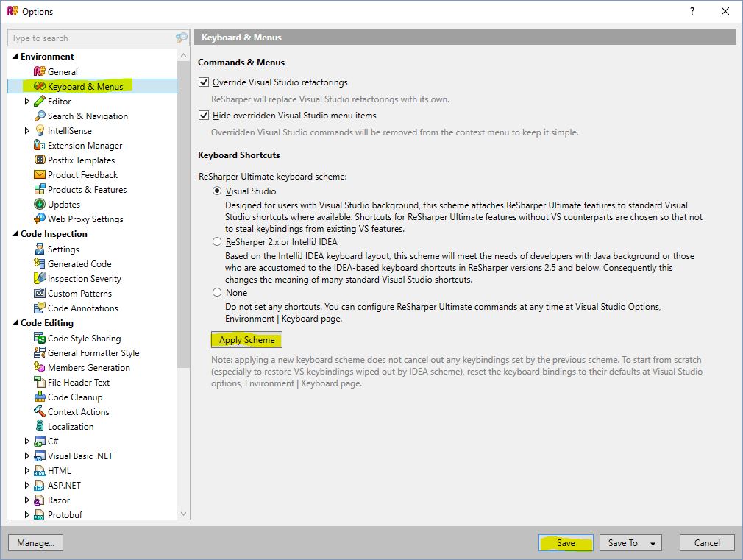The height and width of the screenshot is (560, 743).
Task: Expand the HTML tree node
Action: coord(27,470)
